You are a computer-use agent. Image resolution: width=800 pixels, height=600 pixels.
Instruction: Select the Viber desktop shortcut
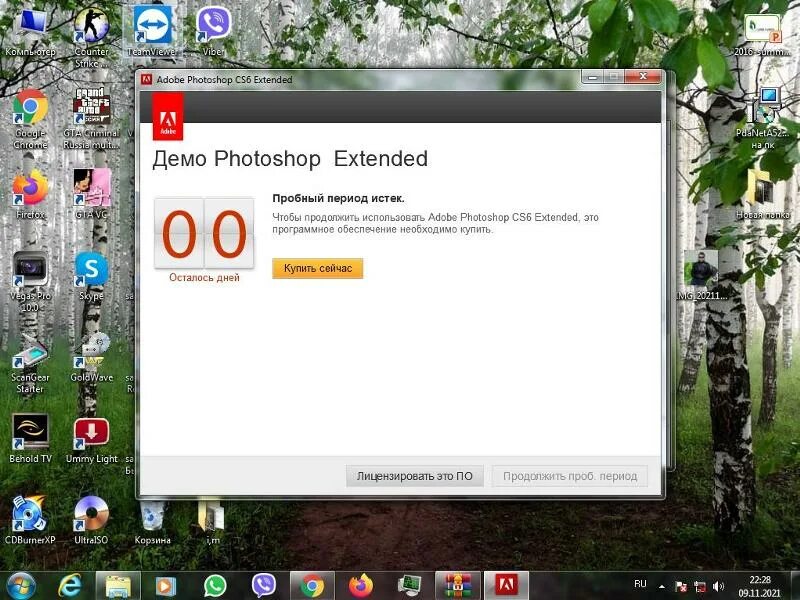pyautogui.click(x=213, y=32)
